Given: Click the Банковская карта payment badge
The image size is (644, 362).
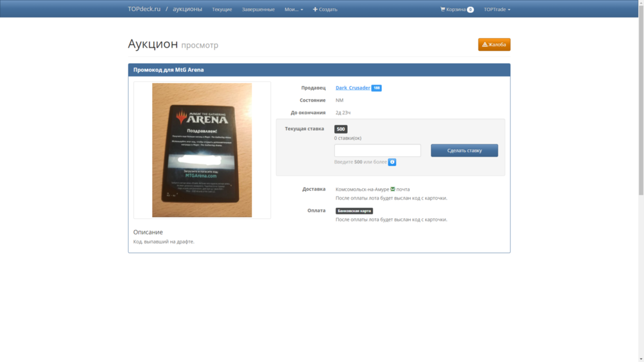Looking at the screenshot, I should pyautogui.click(x=354, y=211).
